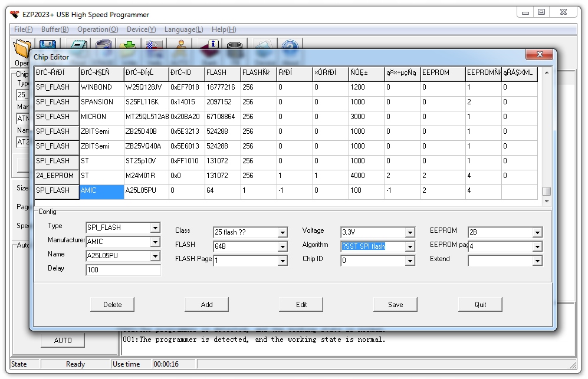Click the notepad toolbar icon

(x=80, y=45)
